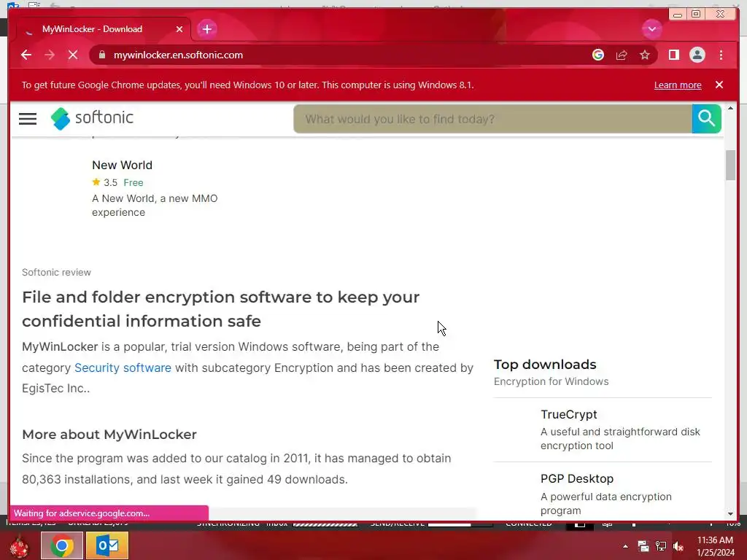
Task: Switch to Chrome in the taskbar
Action: [x=62, y=545]
